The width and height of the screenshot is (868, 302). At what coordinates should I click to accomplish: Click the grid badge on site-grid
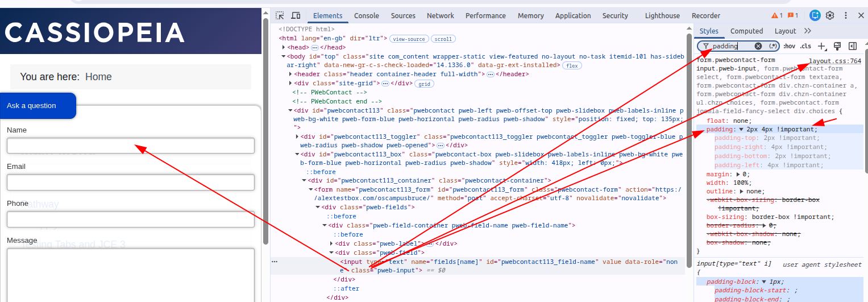point(424,84)
